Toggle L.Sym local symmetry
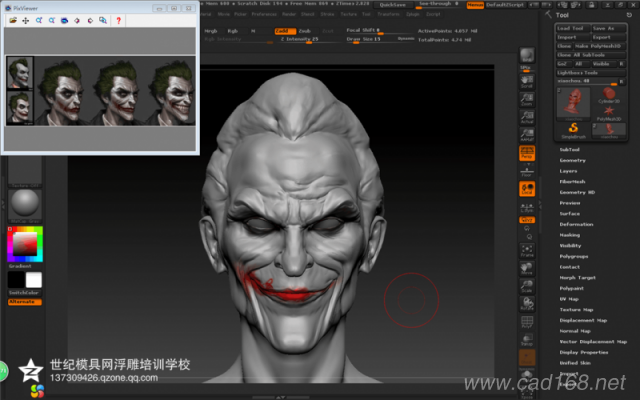This screenshot has height=400, width=640. [x=527, y=207]
